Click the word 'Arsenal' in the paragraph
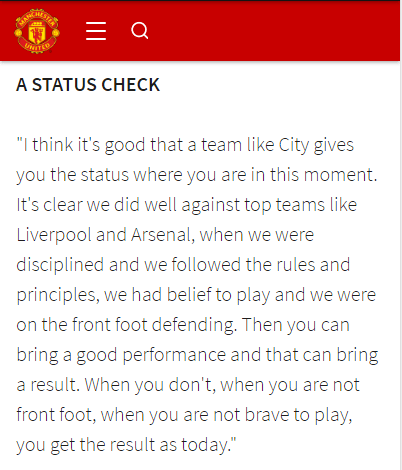This screenshot has height=470, width=402. tap(161, 235)
